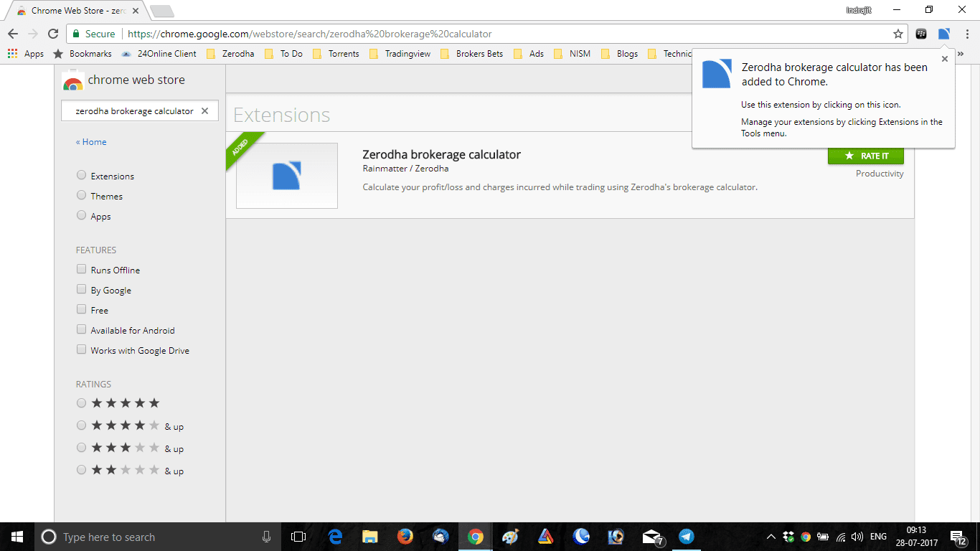Click the Zerodha extension icon in toolbar
The height and width of the screenshot is (551, 980).
pyautogui.click(x=944, y=34)
